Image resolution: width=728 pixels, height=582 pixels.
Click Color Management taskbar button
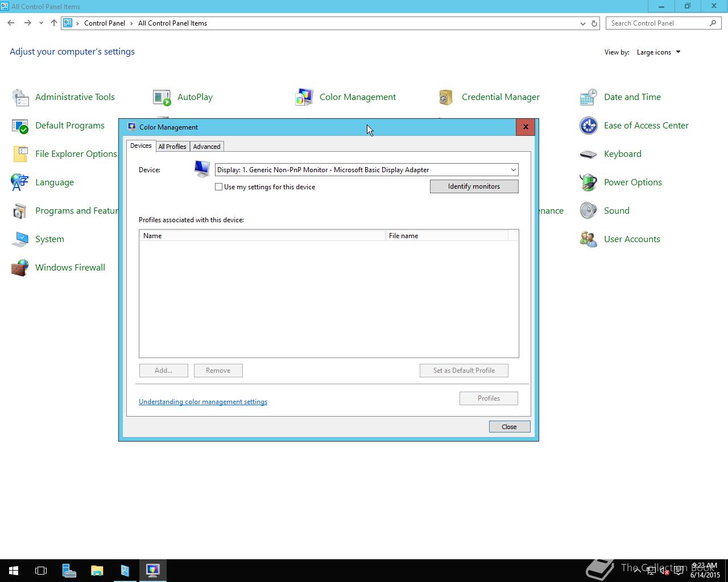(x=152, y=571)
